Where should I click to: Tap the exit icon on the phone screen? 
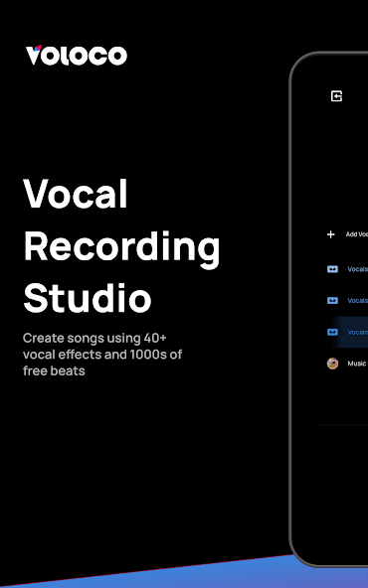click(x=336, y=96)
